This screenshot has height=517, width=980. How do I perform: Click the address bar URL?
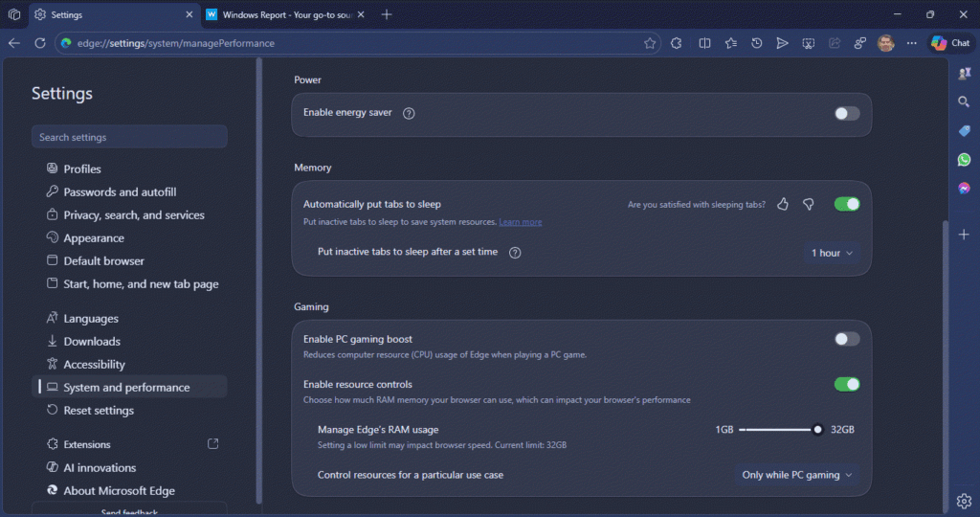[x=176, y=43]
